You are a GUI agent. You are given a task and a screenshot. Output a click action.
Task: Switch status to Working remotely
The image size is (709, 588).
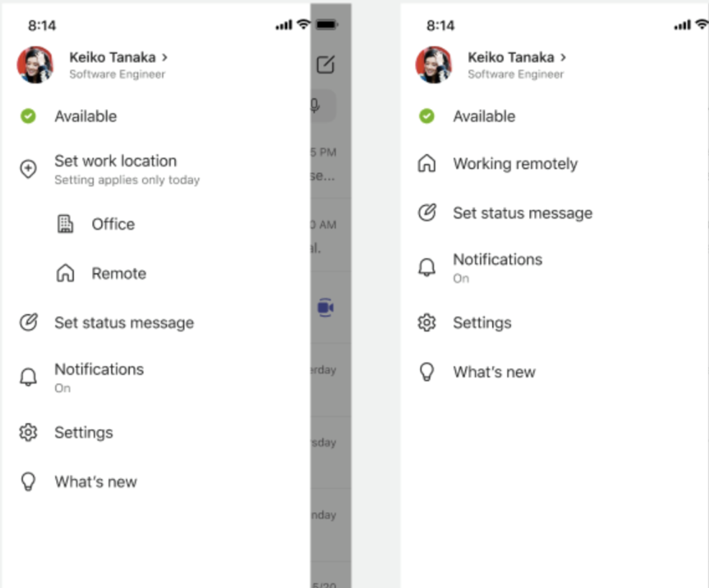pos(515,163)
